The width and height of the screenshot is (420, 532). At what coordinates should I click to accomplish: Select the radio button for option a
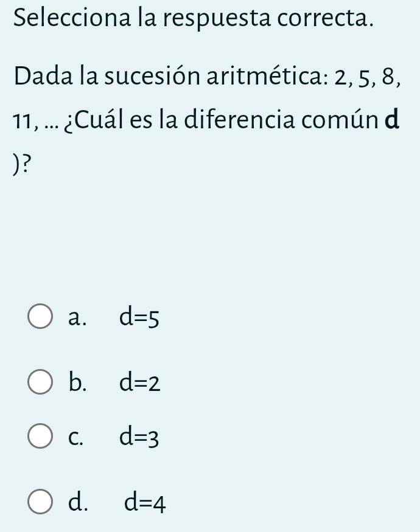coord(40,317)
